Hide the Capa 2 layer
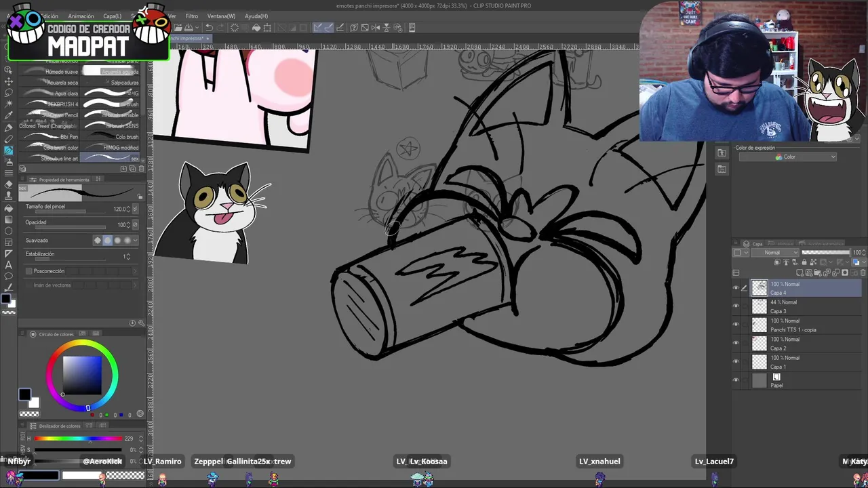 736,343
